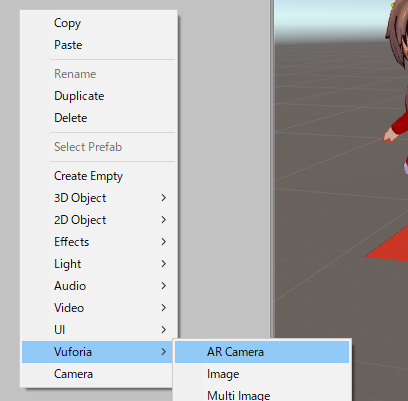Screen dimensions: 408x401
Task: Open the Audio submenu
Action: 99,286
